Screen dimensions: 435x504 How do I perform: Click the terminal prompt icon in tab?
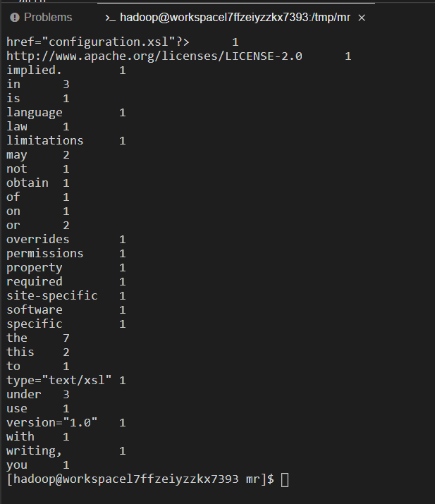click(x=110, y=18)
